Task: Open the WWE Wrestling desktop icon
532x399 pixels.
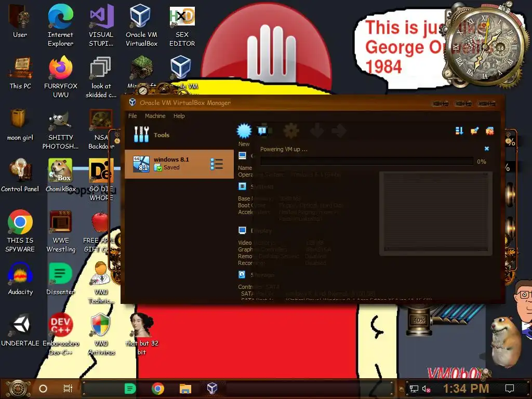Action: point(60,231)
